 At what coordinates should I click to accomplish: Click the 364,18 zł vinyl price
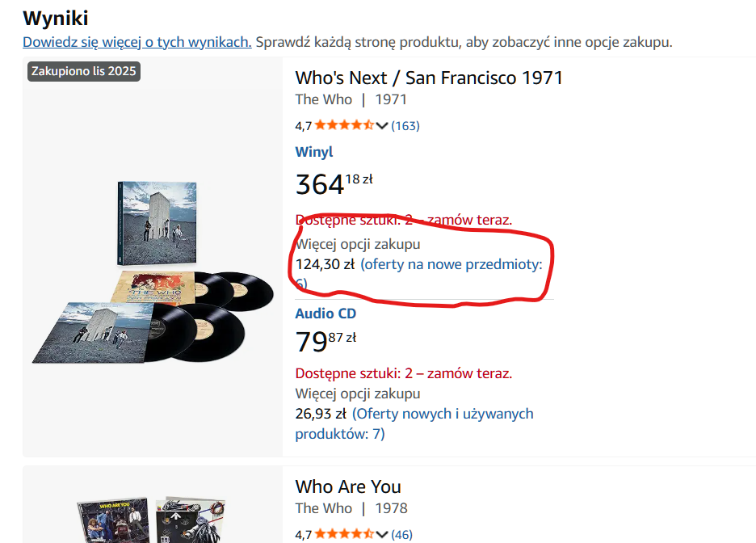(333, 183)
